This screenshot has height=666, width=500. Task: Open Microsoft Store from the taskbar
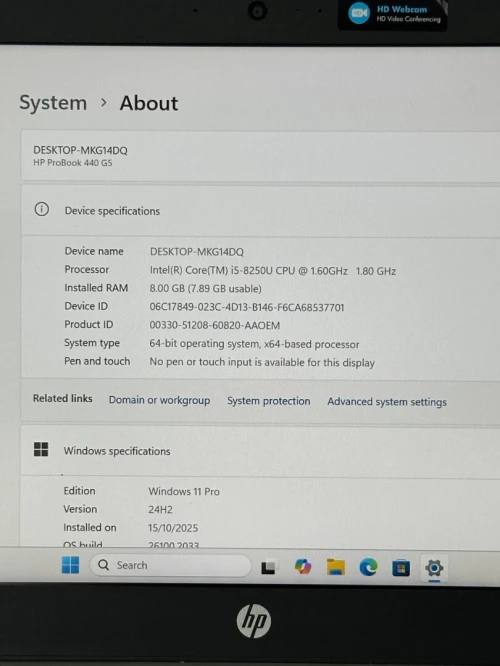[x=401, y=568]
